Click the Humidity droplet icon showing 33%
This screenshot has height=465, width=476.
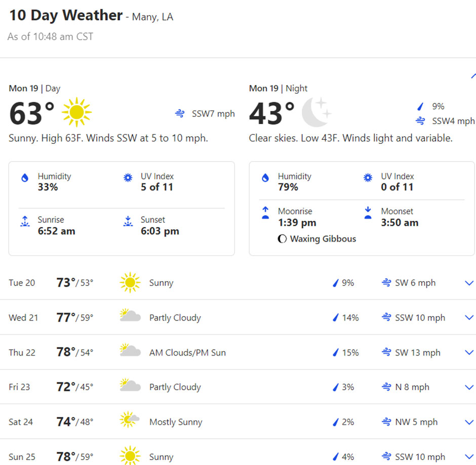coord(25,178)
